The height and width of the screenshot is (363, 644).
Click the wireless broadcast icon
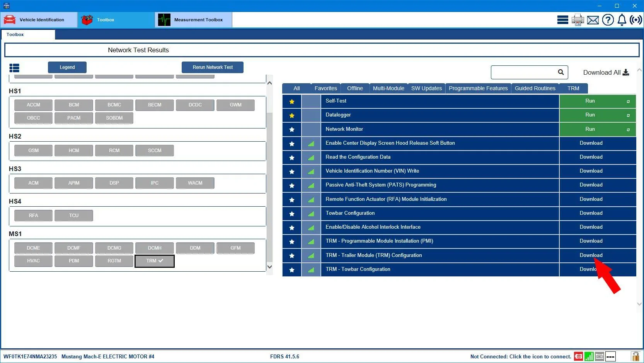pos(636,20)
